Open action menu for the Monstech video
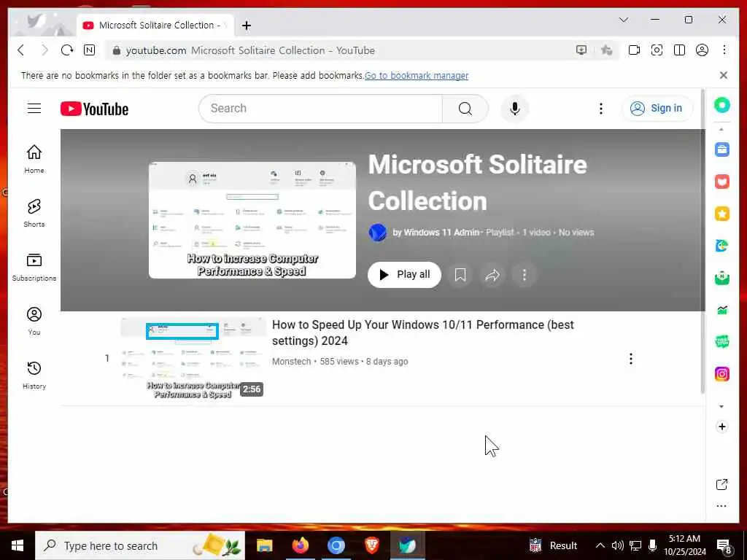This screenshot has width=747, height=560. (x=631, y=359)
